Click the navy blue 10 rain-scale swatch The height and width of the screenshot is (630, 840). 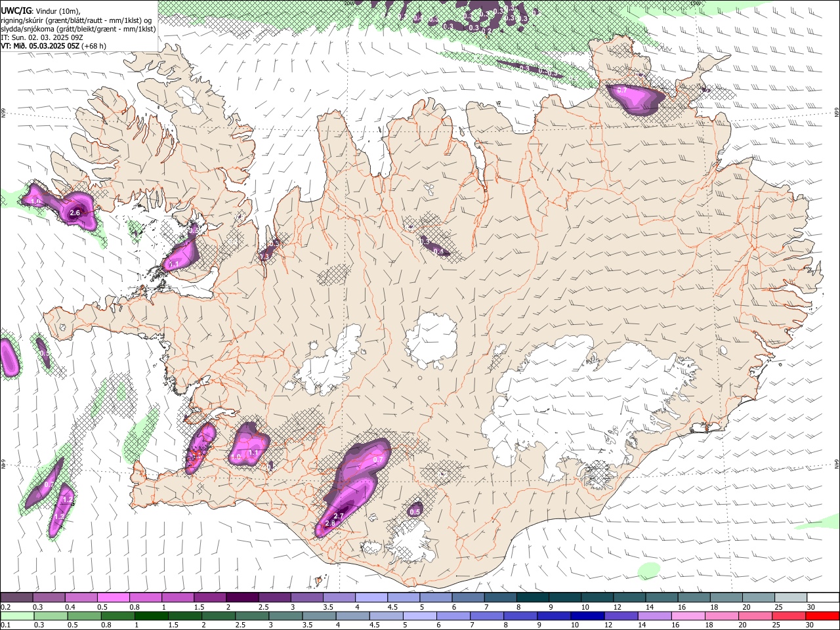point(587,616)
